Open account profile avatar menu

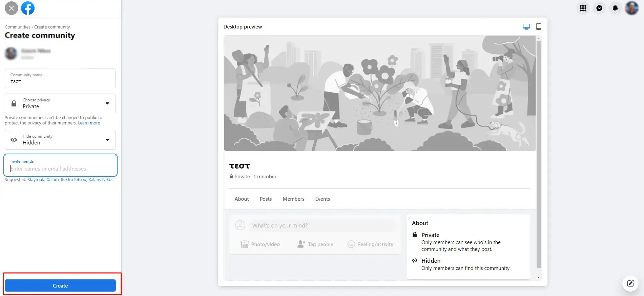(x=632, y=8)
